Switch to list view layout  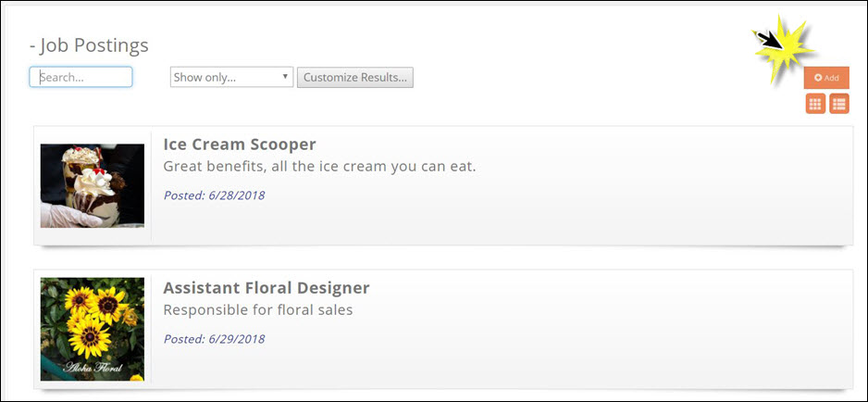[838, 104]
